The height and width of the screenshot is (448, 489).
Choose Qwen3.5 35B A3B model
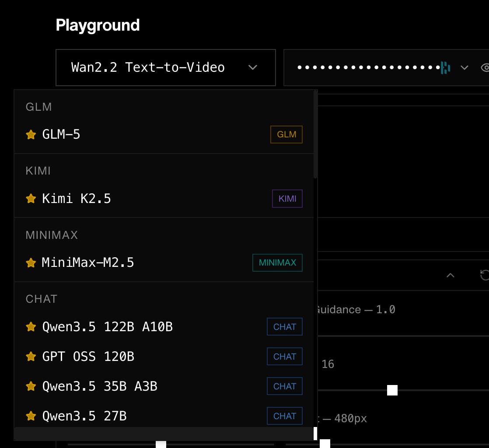(164, 386)
